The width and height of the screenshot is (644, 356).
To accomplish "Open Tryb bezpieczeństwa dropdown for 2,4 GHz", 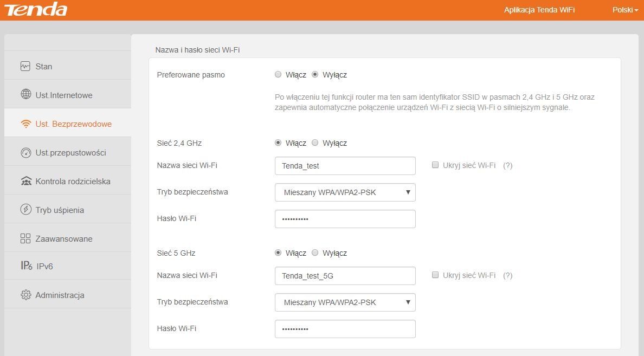I will (345, 192).
